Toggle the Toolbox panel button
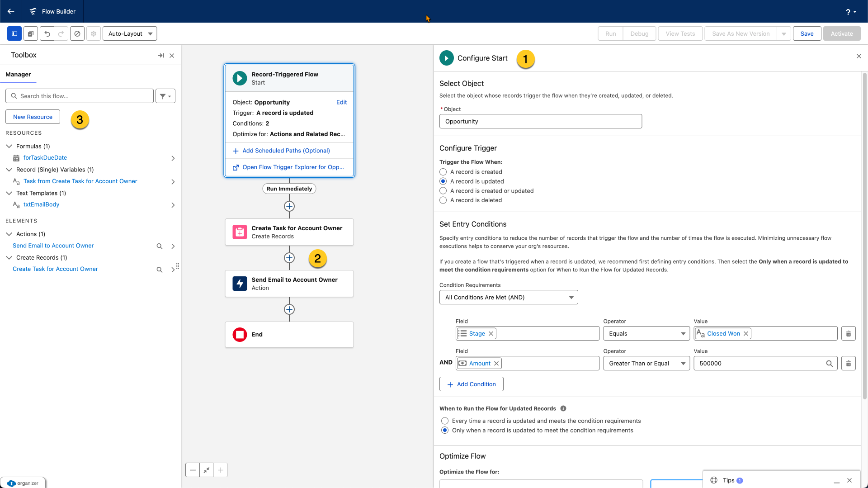868x488 pixels. 14,33
